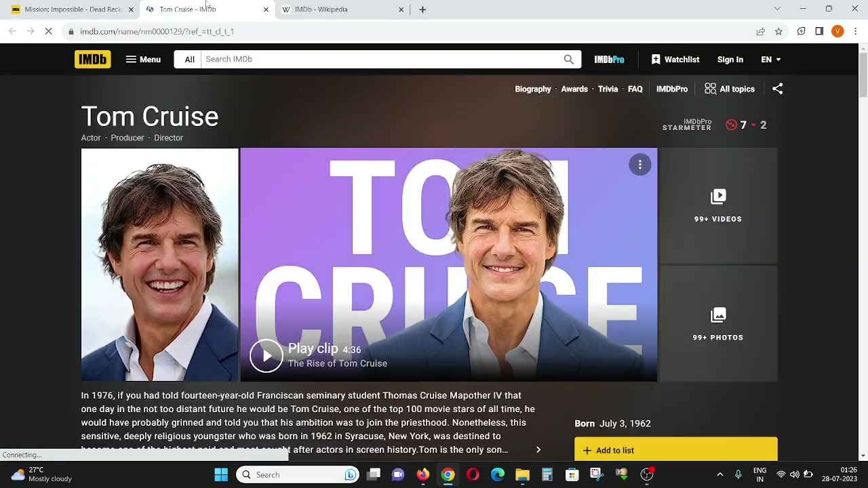Open Firefox from the taskbar

[423, 474]
